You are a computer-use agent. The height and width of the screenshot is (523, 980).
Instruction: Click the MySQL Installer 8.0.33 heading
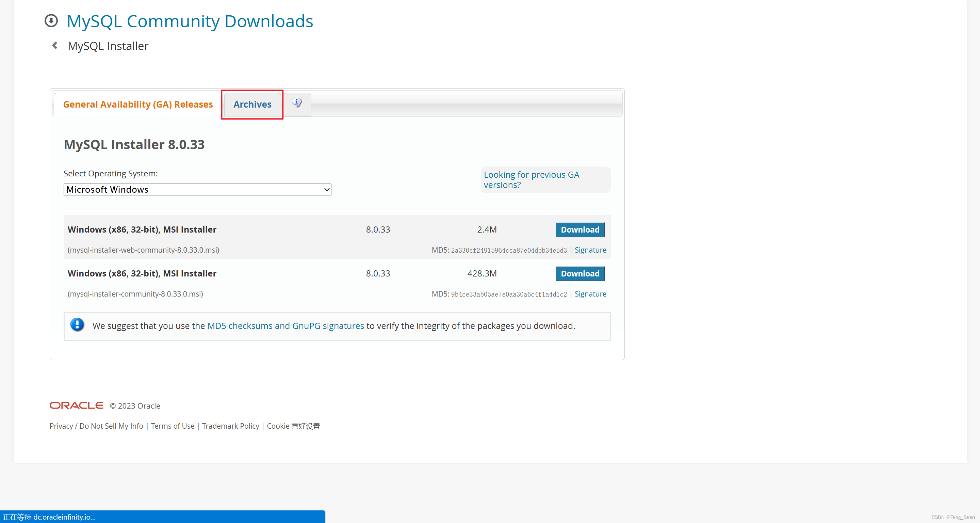(134, 145)
